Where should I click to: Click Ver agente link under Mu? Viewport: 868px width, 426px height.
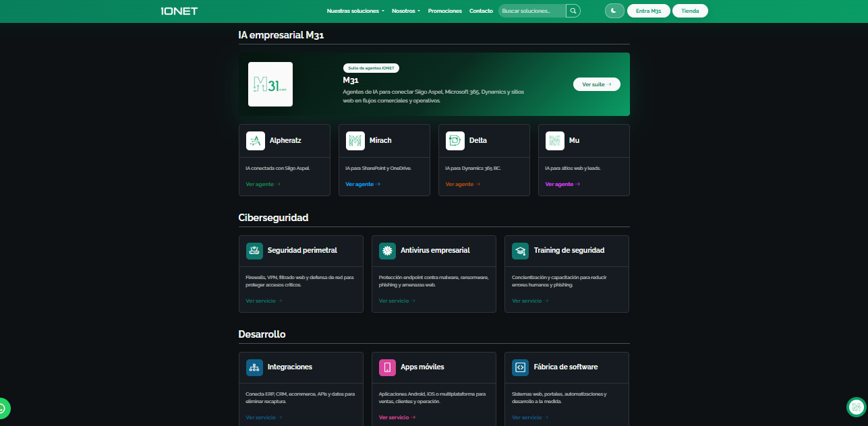pos(562,184)
